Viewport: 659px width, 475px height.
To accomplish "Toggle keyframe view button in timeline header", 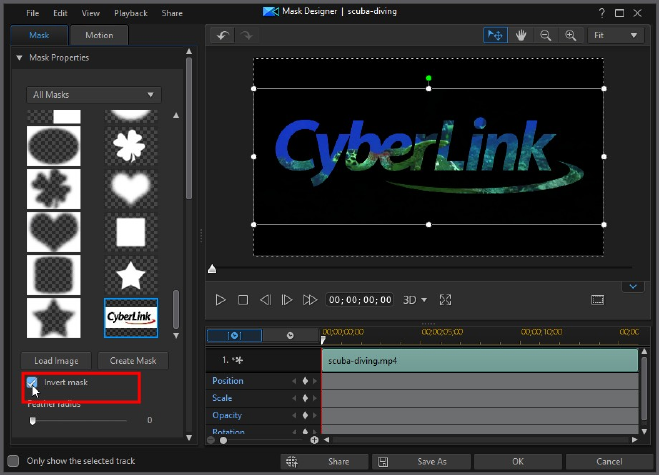I will pyautogui.click(x=234, y=335).
